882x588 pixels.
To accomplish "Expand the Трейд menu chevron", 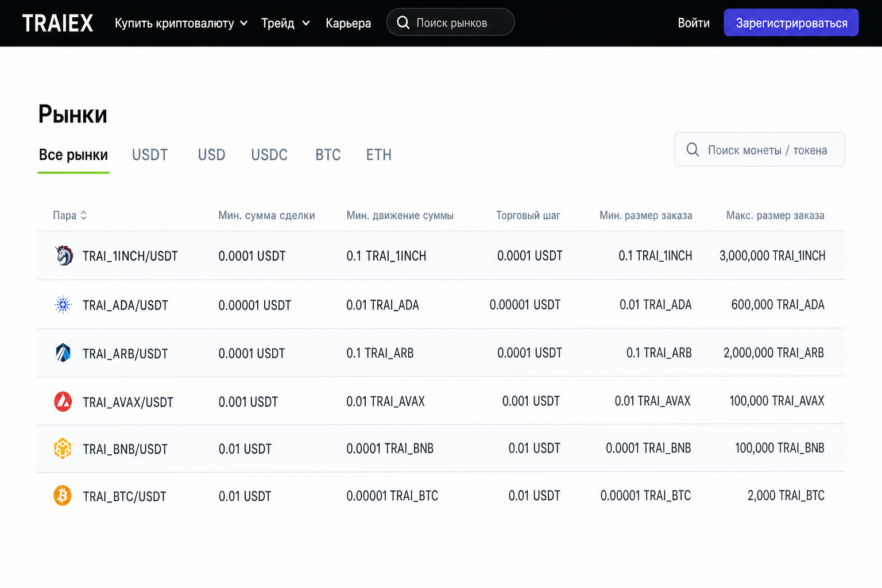I will point(306,24).
